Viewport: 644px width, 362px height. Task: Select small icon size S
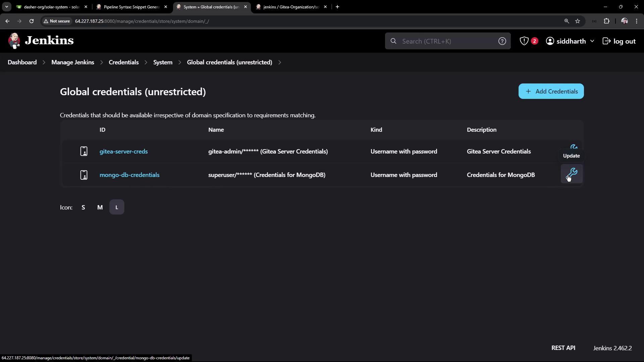(x=83, y=207)
